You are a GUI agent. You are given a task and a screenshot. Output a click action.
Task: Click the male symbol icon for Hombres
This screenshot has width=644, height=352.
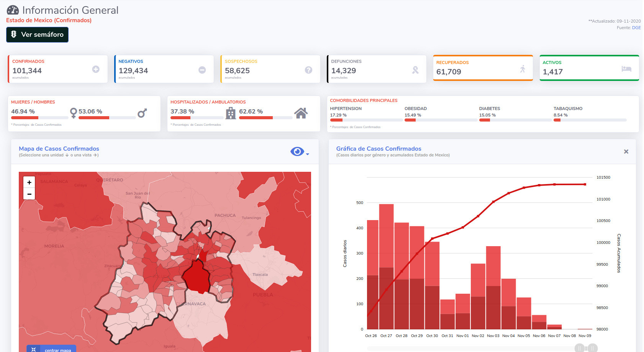142,113
